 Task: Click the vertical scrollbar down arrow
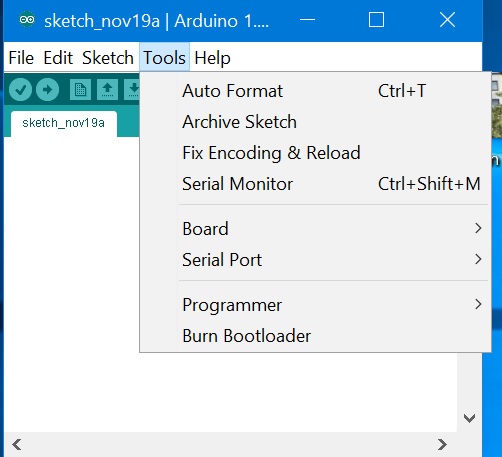pyautogui.click(x=469, y=418)
